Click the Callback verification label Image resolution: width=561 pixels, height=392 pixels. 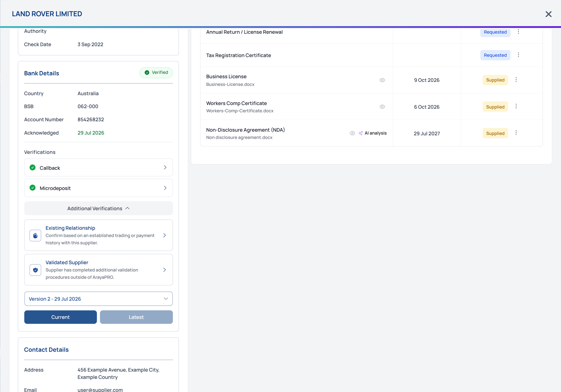50,168
